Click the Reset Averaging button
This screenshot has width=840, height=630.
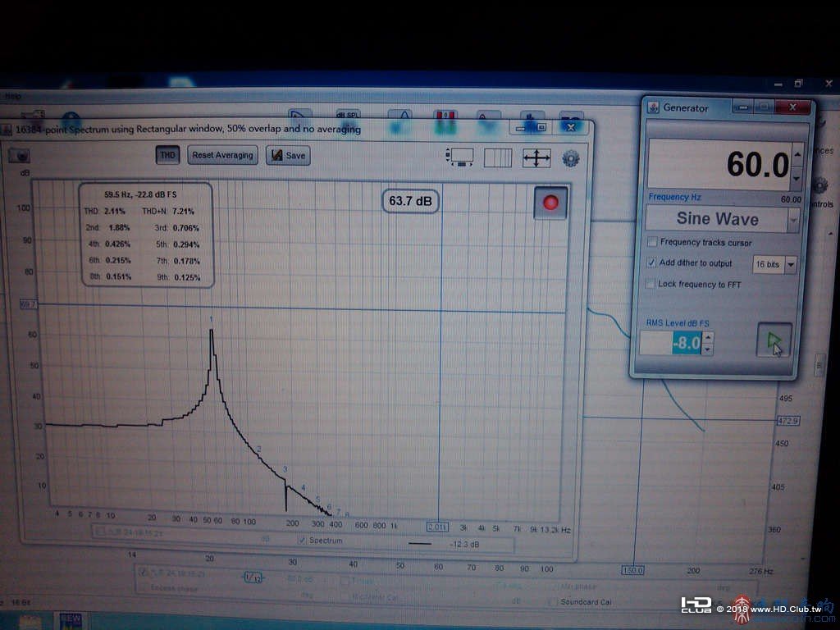(x=222, y=155)
